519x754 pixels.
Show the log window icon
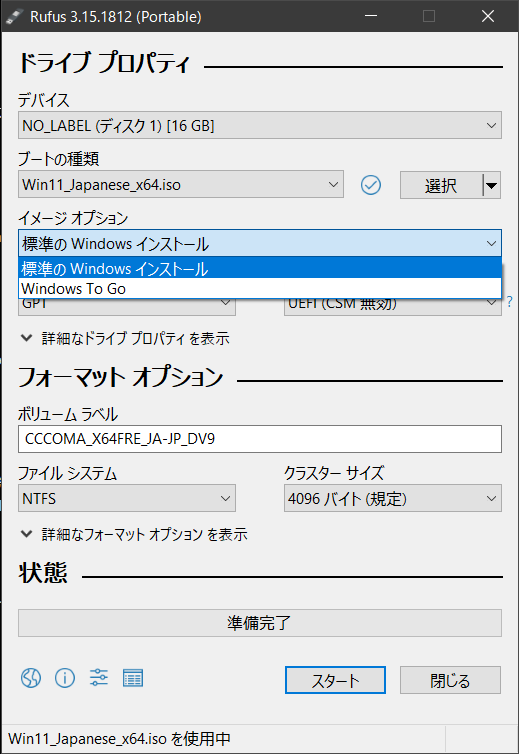pyautogui.click(x=133, y=678)
